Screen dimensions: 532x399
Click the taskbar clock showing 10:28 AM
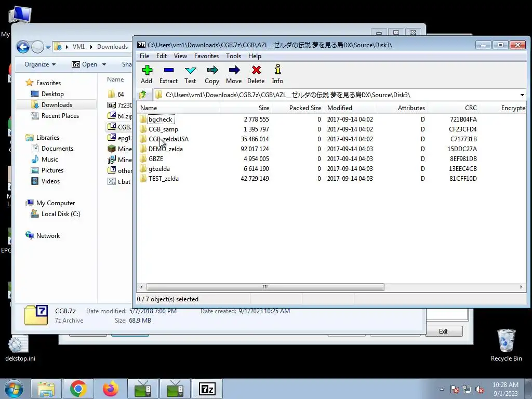[505, 389]
